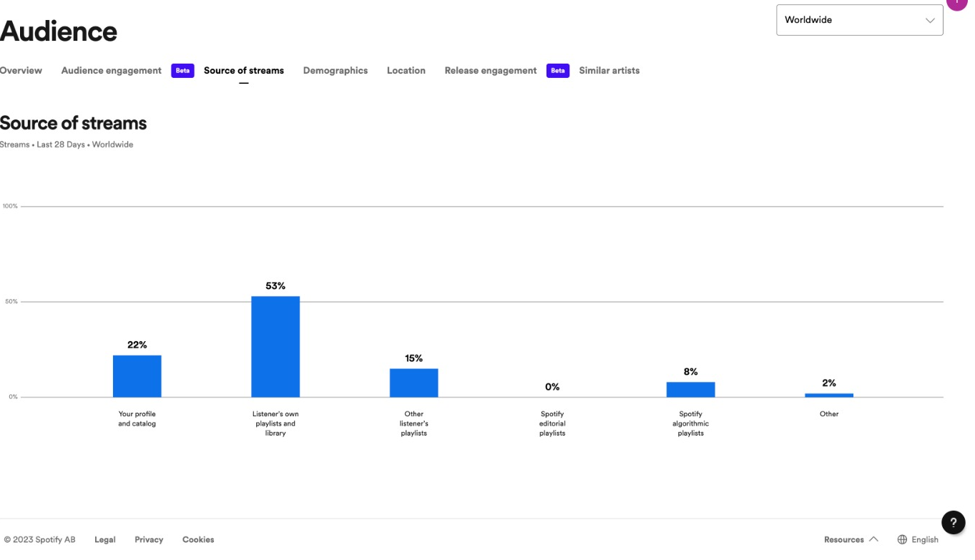The image size is (975, 560).
Task: Click the Cookies footer link
Action: coord(198,540)
